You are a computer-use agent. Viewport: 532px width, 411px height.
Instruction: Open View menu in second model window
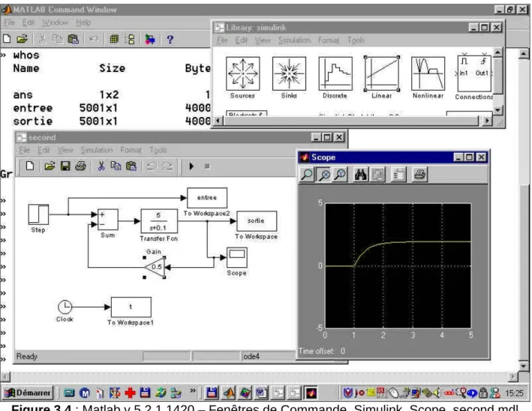[x=65, y=150]
